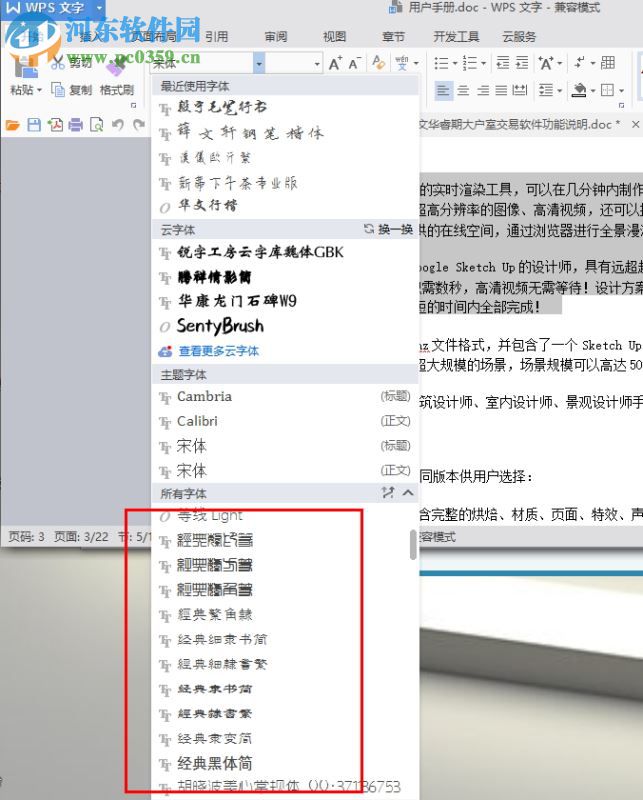Apply shading fill color
The width and height of the screenshot is (643, 800).
tap(579, 91)
